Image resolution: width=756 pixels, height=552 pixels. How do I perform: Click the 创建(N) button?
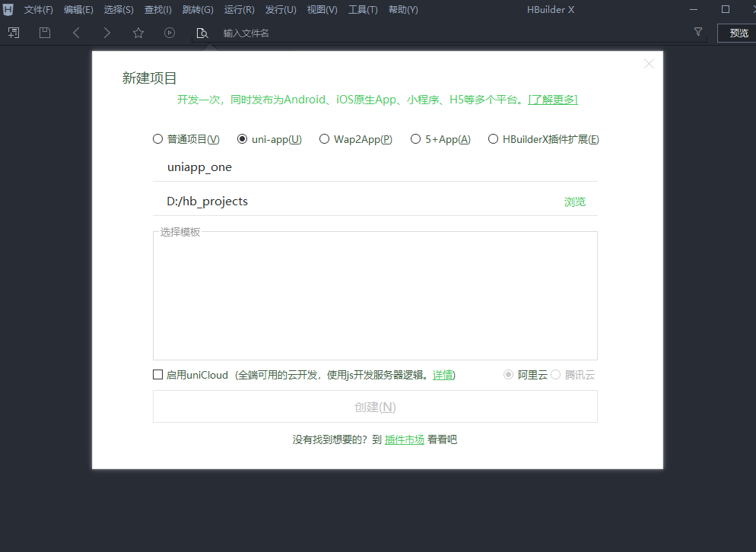pyautogui.click(x=375, y=407)
